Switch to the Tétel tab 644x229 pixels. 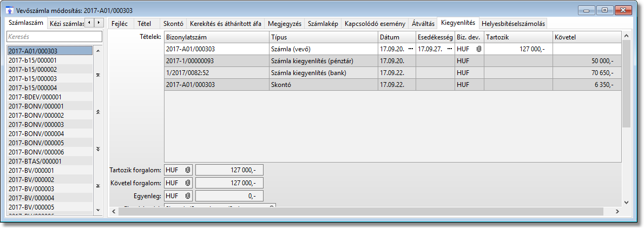coord(144,24)
